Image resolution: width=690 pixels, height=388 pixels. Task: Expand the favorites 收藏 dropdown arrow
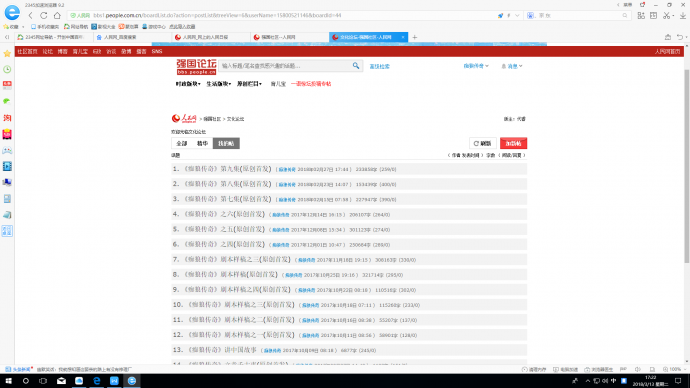click(23, 27)
